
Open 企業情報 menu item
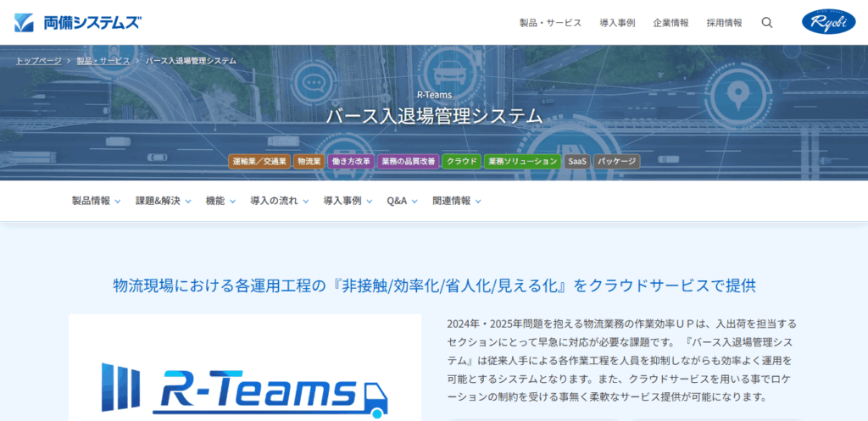coord(671,23)
